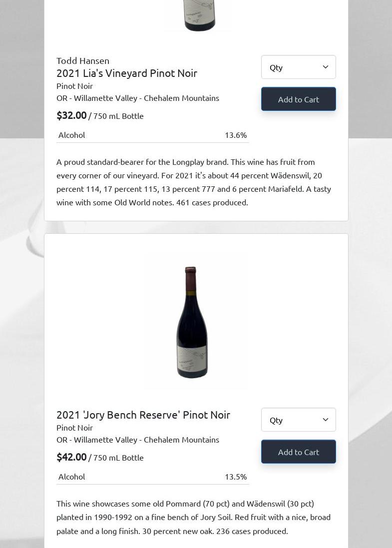Select the Alcohol 13.5% row
The image size is (392, 548).
[x=152, y=477]
